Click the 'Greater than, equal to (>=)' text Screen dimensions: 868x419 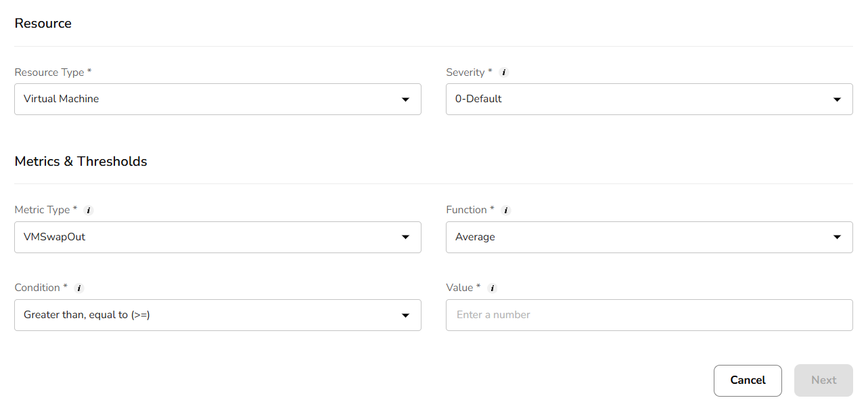pyautogui.click(x=87, y=315)
